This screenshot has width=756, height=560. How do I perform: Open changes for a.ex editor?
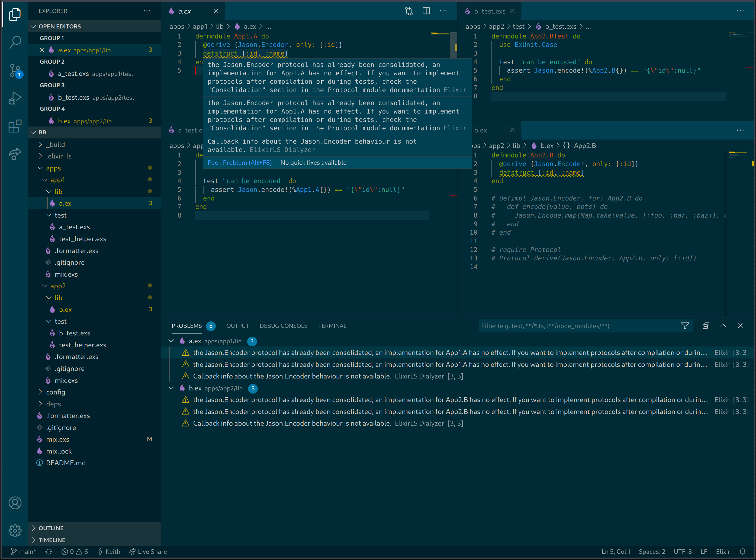(x=409, y=11)
